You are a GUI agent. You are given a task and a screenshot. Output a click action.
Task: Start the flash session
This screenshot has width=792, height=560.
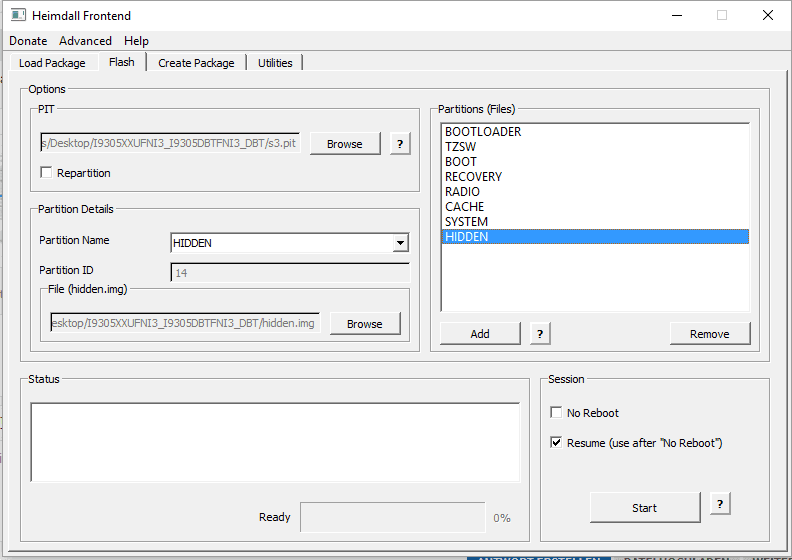pyautogui.click(x=645, y=507)
